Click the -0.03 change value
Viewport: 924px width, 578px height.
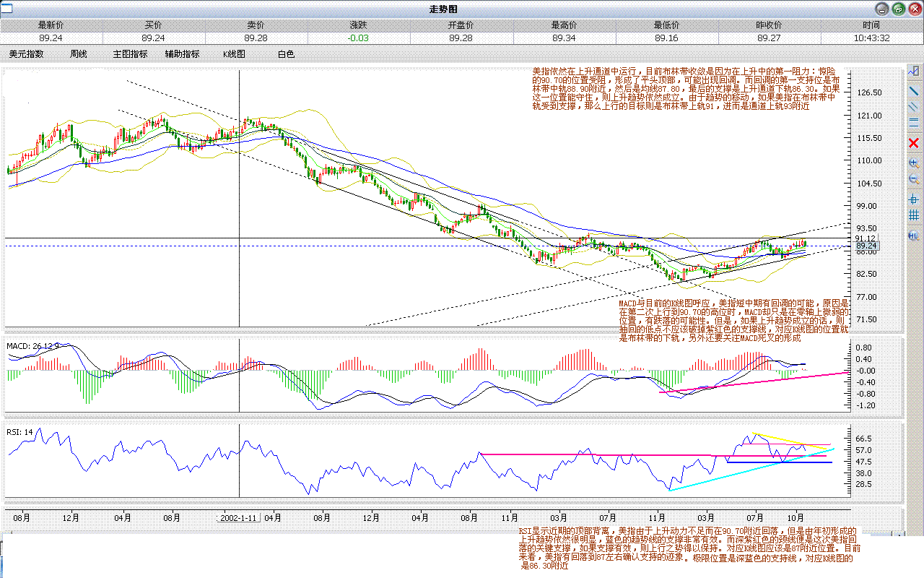(x=359, y=38)
